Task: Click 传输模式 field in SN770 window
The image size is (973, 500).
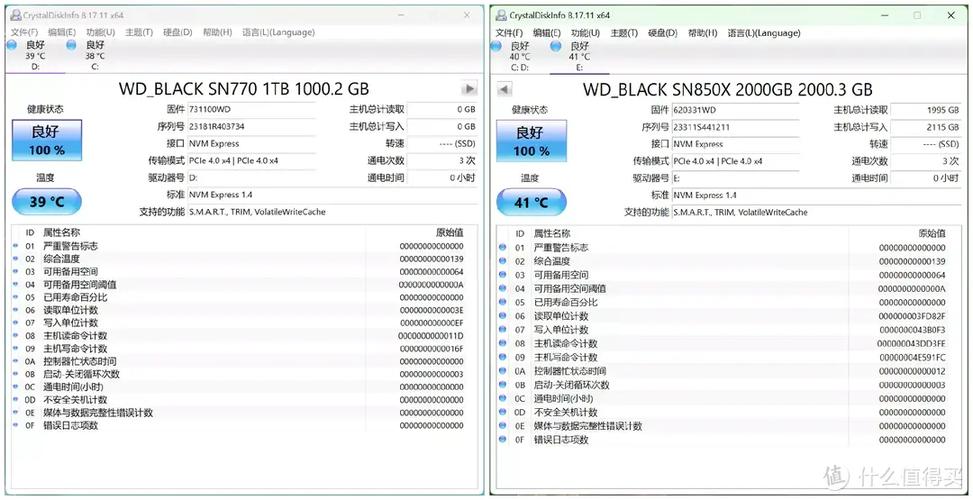Action: [251, 161]
